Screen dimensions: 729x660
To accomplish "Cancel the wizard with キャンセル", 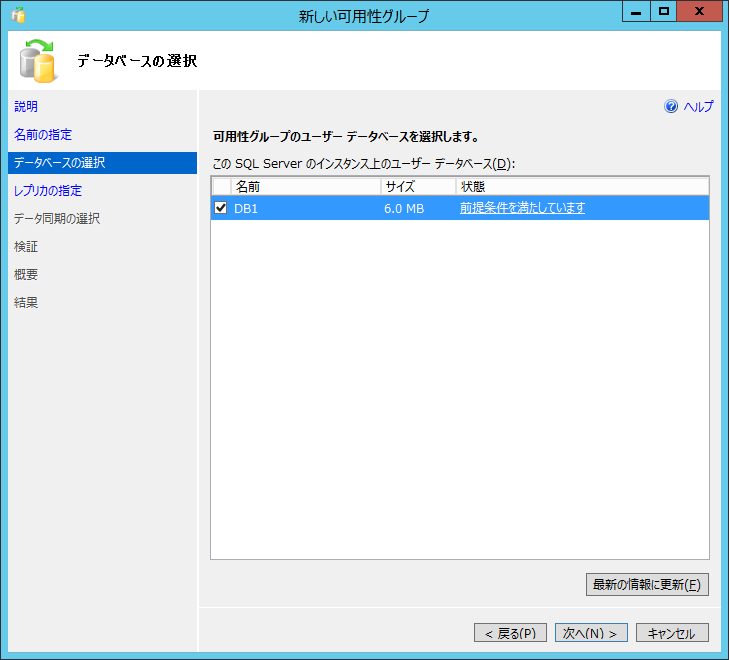I will click(672, 633).
